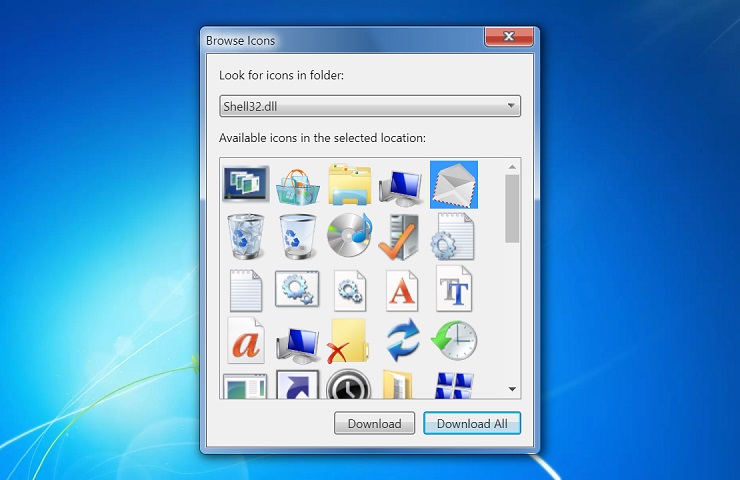Pick the clock with green arrow icon
The width and height of the screenshot is (740, 480).
(454, 340)
